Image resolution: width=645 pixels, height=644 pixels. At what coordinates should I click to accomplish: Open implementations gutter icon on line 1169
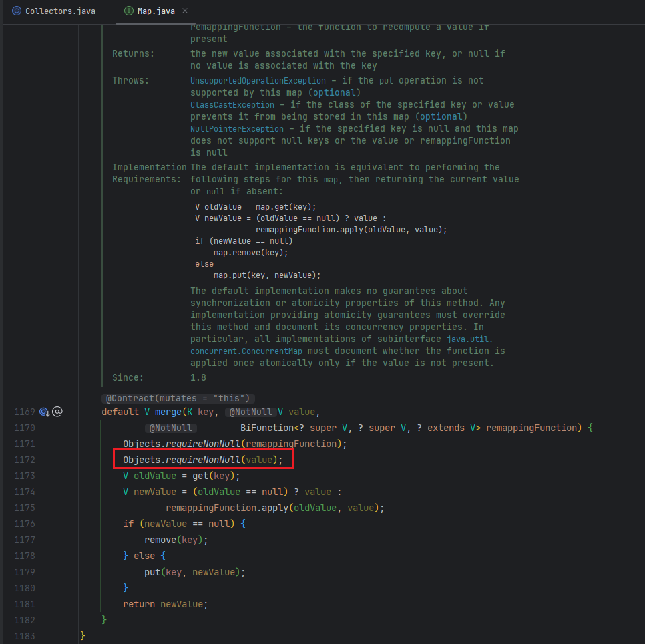pyautogui.click(x=45, y=412)
